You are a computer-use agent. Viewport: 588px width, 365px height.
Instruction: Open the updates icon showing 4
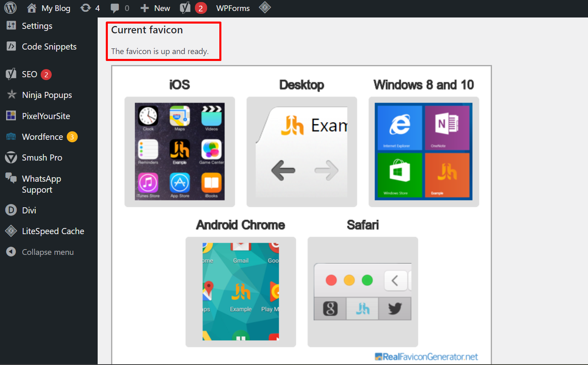tap(90, 8)
